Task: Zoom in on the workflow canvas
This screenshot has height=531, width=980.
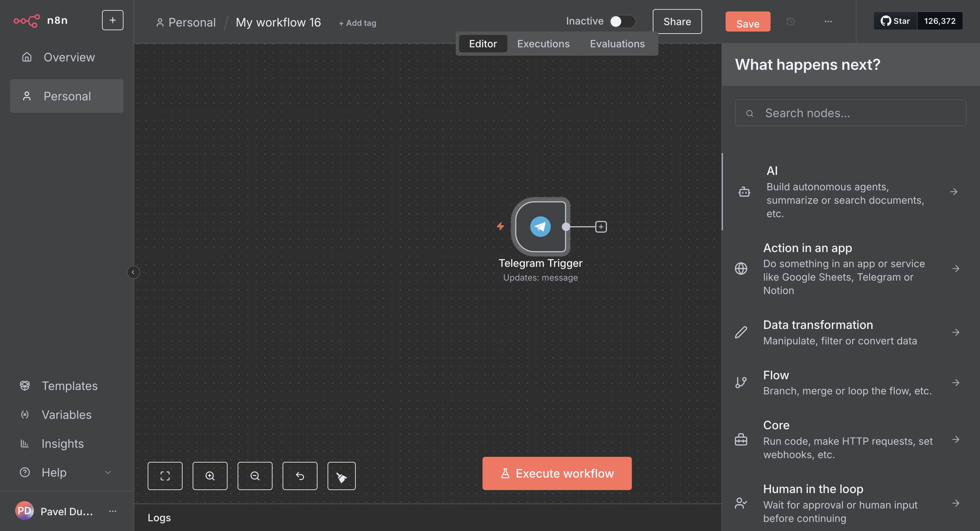Action: point(210,476)
